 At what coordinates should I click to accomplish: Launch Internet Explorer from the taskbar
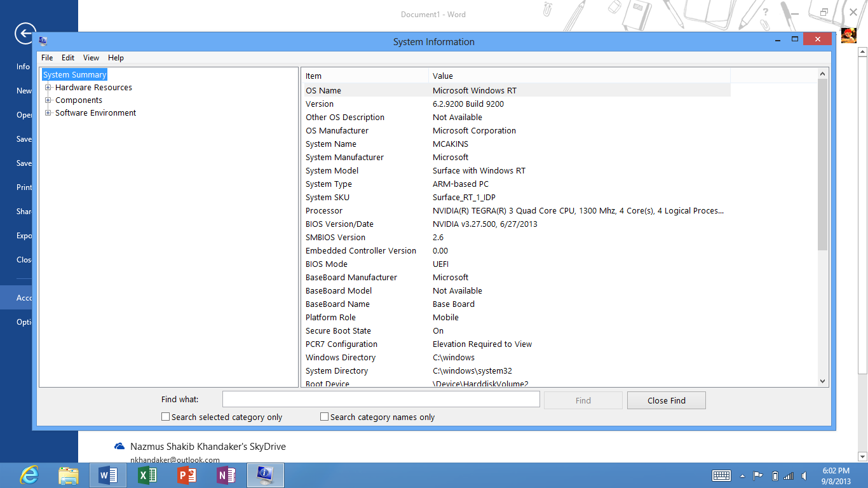(x=29, y=475)
